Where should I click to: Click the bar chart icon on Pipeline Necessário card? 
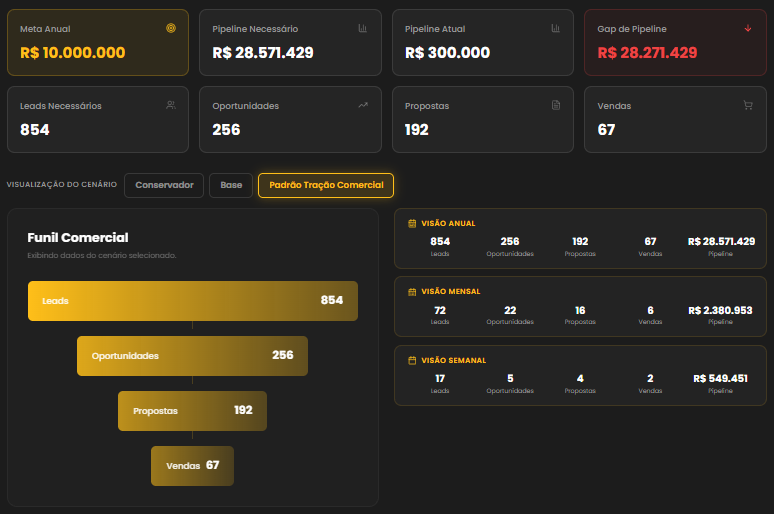tap(362, 28)
